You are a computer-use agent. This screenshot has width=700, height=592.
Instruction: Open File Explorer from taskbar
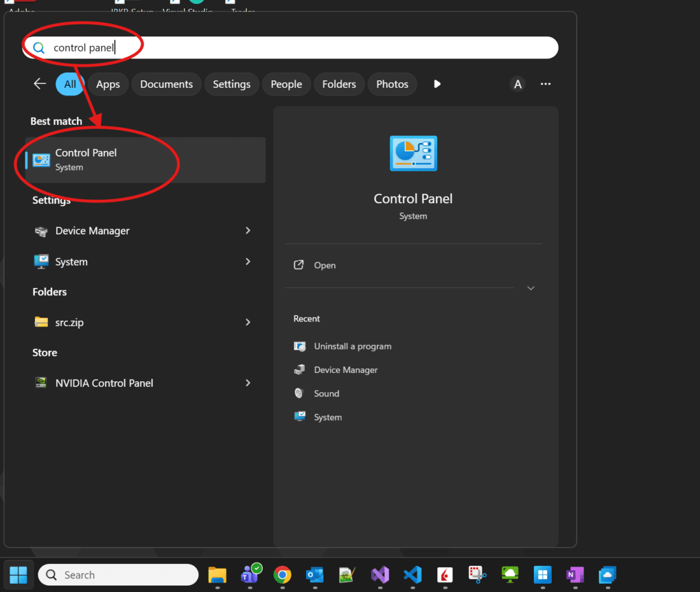point(218,575)
